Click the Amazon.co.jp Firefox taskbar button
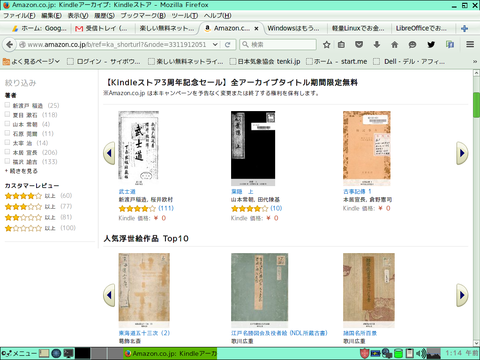 [170, 353]
